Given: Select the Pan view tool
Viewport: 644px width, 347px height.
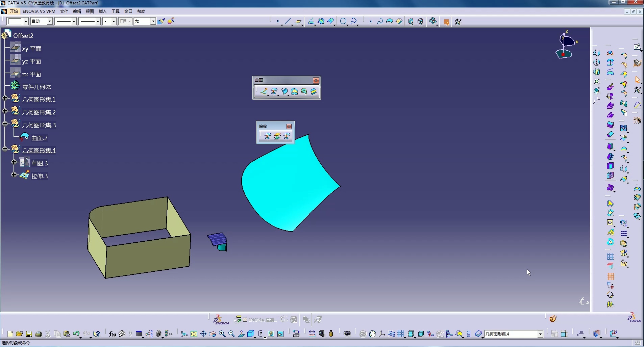Looking at the screenshot, I should pyautogui.click(x=203, y=334).
